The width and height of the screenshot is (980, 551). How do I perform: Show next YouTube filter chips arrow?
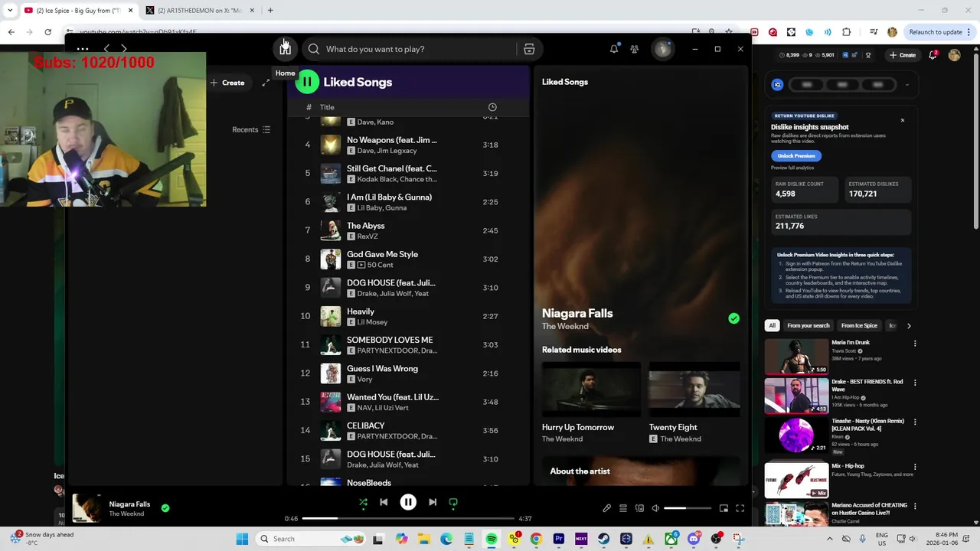pyautogui.click(x=909, y=325)
